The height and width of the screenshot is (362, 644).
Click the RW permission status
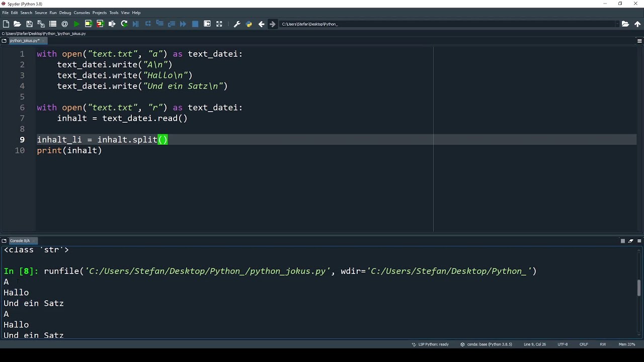603,344
